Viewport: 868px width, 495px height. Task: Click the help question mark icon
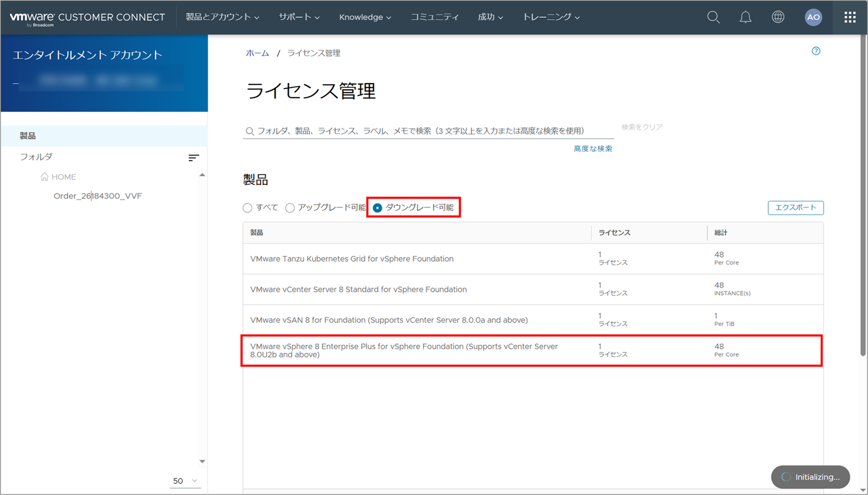(816, 51)
